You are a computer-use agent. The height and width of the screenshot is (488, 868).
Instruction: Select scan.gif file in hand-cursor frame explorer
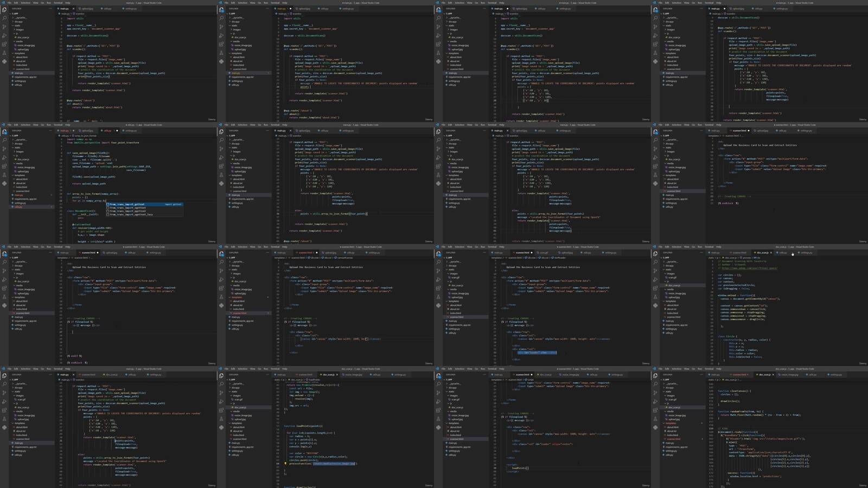click(672, 278)
